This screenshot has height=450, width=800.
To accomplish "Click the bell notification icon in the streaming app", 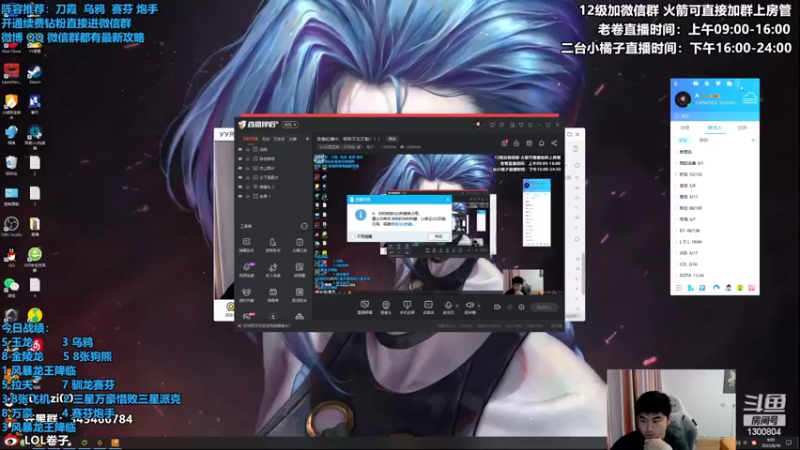I will (541, 143).
